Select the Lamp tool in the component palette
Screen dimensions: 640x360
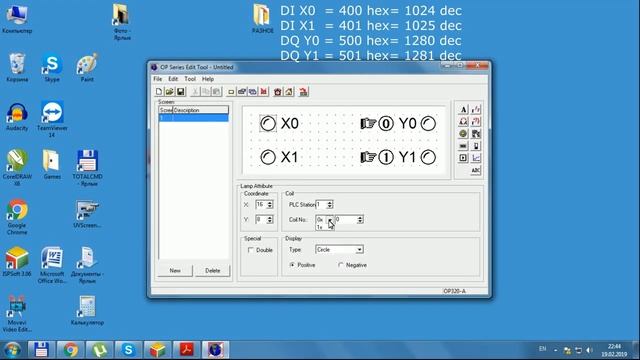[x=463, y=133]
